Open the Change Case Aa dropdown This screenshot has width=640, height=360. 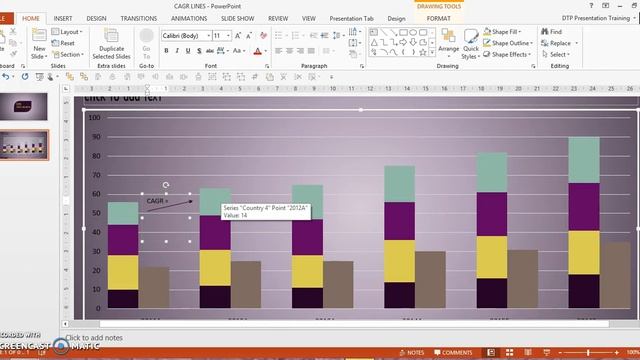pyautogui.click(x=239, y=51)
